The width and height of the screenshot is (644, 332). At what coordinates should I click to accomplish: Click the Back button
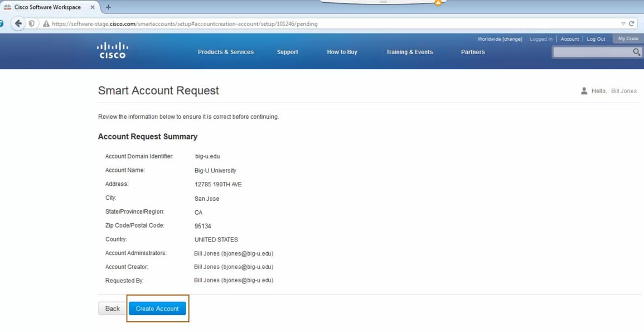112,308
